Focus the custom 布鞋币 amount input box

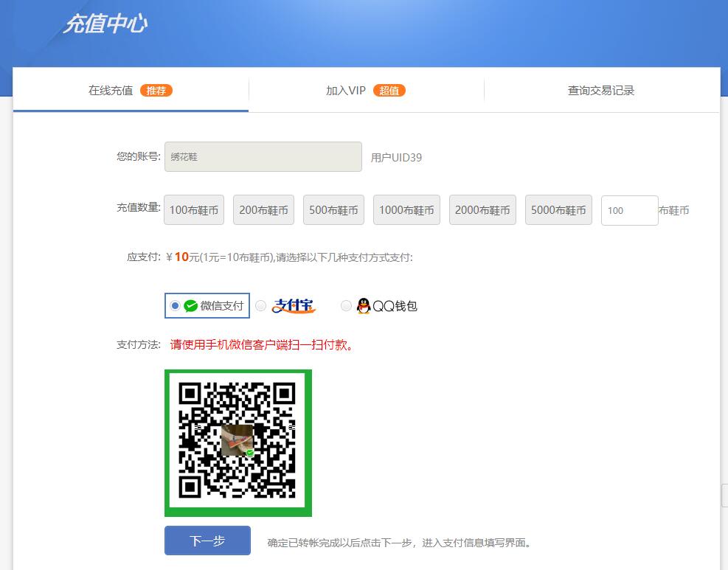[630, 210]
